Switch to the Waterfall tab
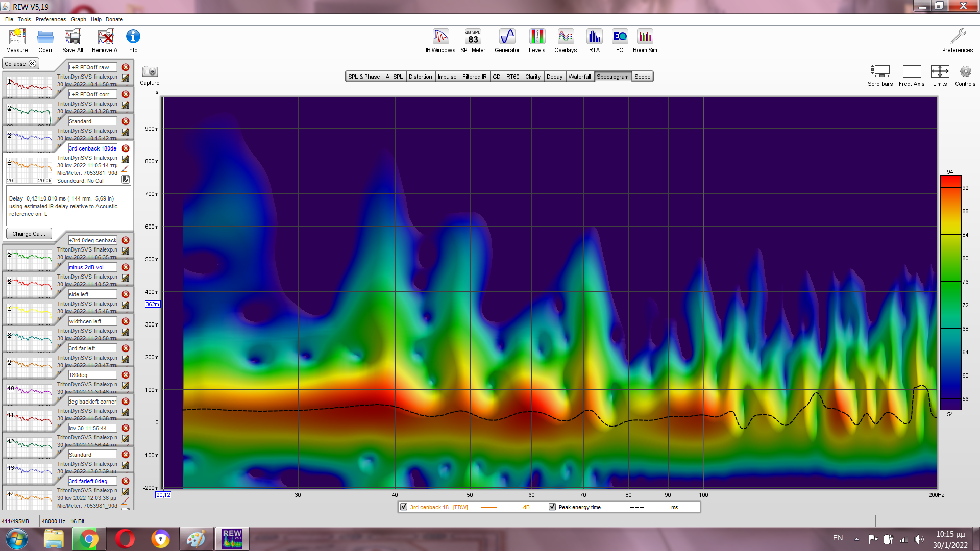Image resolution: width=980 pixels, height=551 pixels. point(579,77)
